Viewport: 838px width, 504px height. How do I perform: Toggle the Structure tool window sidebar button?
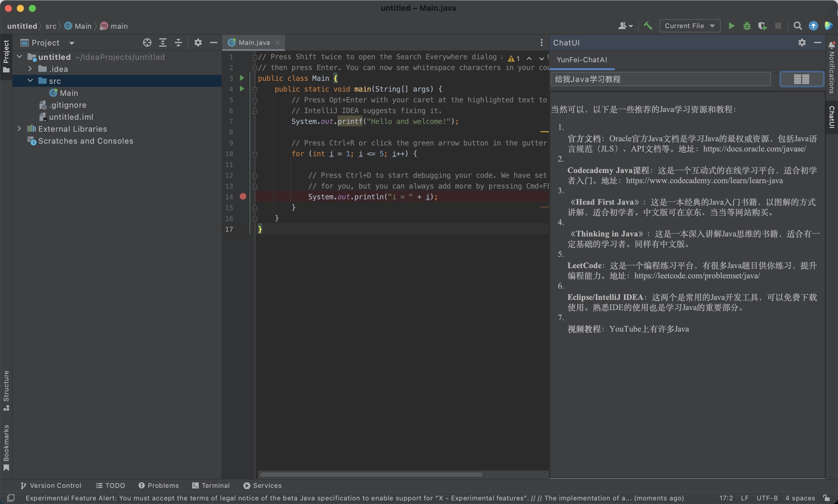coord(6,391)
